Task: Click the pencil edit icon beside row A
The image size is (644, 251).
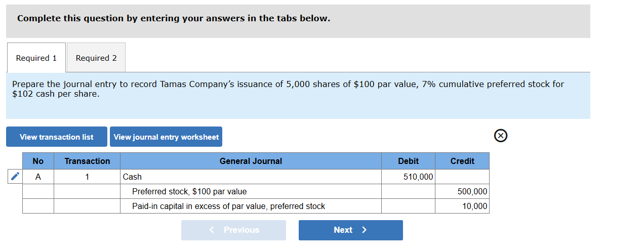Action: [15, 177]
